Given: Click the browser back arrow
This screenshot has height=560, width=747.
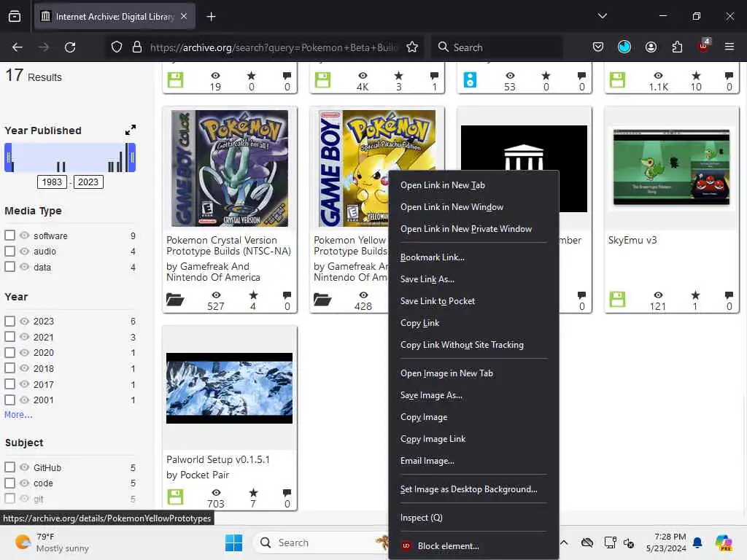Looking at the screenshot, I should (x=18, y=47).
